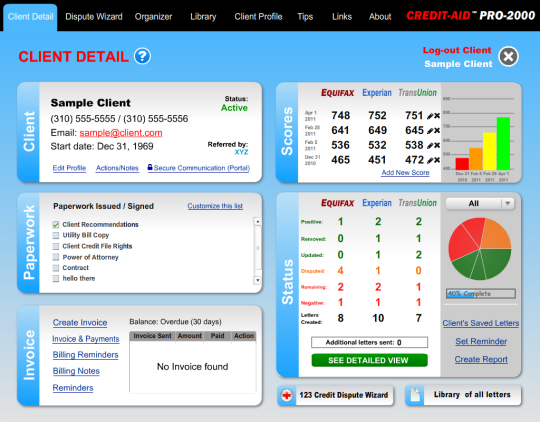
Task: Delete the Feb 5 2011 score row
Action: pos(437,145)
